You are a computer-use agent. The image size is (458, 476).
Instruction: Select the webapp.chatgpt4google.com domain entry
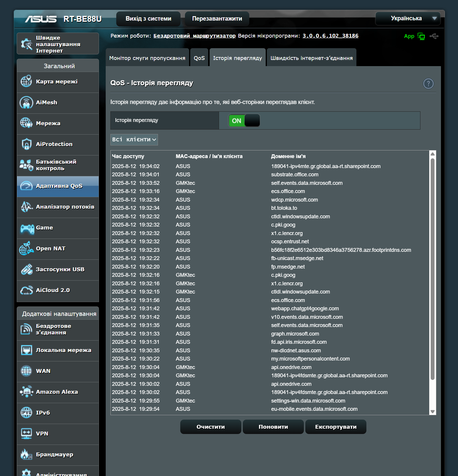point(305,309)
